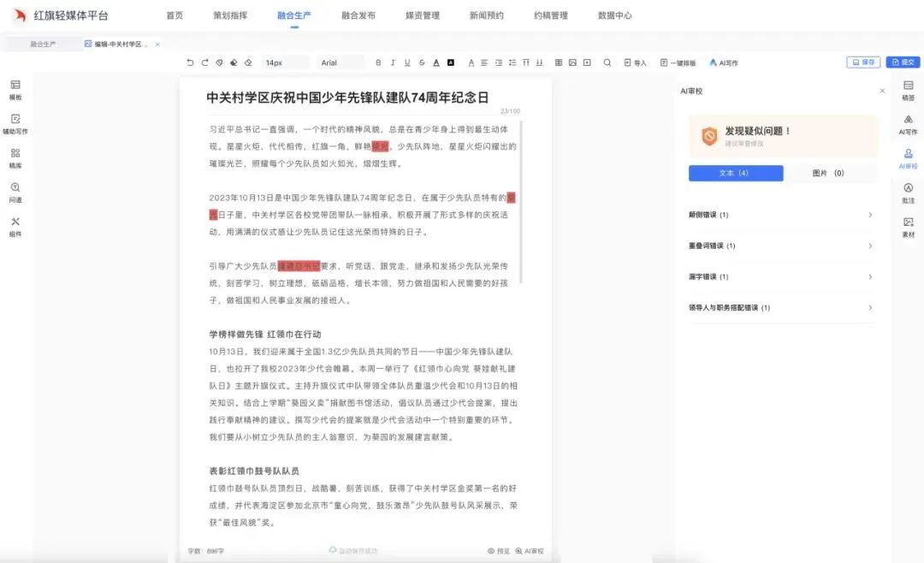
Task: Click the editor's vertical scrollbar
Action: pos(522,202)
